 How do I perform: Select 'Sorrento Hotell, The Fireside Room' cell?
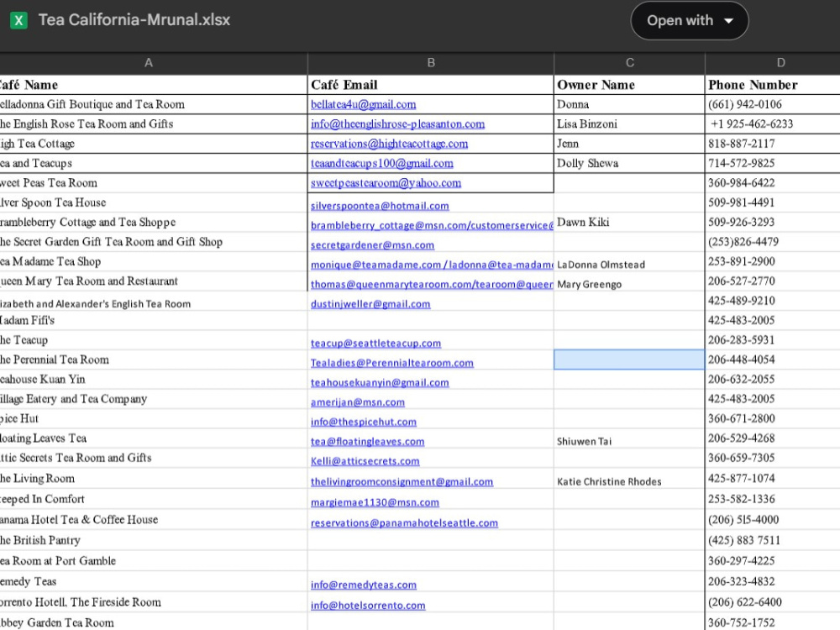tap(154, 602)
